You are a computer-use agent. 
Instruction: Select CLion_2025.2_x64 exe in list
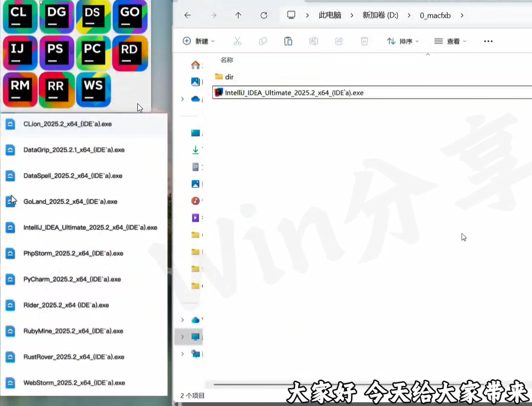tap(84, 124)
